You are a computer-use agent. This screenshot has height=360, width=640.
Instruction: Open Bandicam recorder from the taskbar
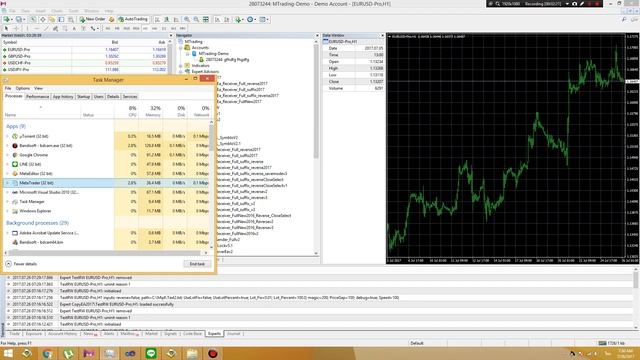click(x=213, y=353)
